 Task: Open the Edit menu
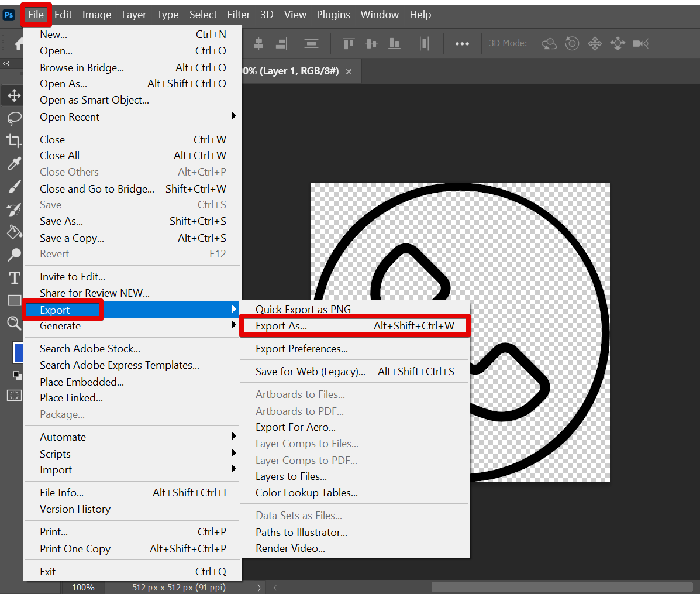pyautogui.click(x=63, y=15)
